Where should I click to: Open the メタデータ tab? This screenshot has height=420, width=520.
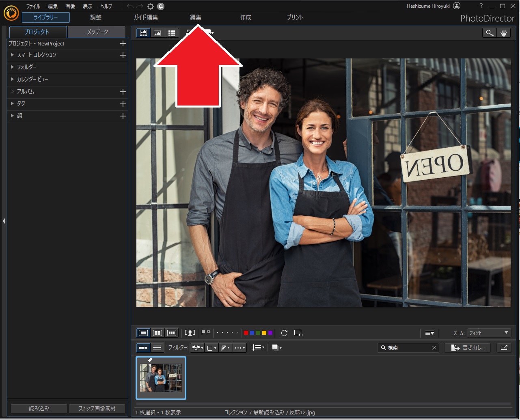[97, 32]
